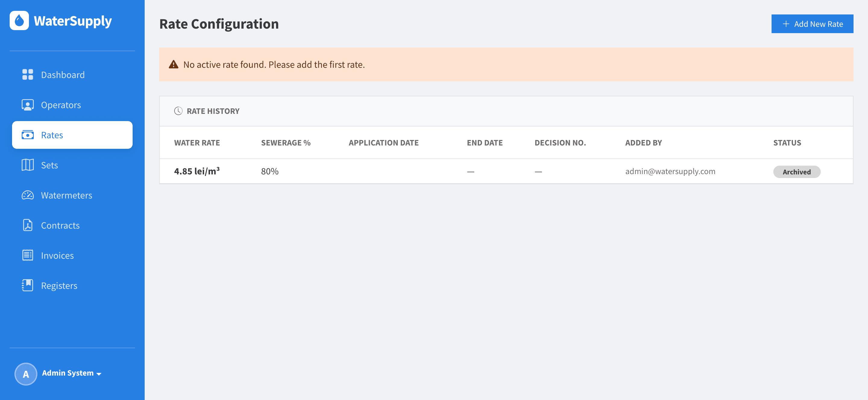This screenshot has width=868, height=400.
Task: Click the WaterSupply droplet logo icon
Action: pyautogui.click(x=19, y=20)
